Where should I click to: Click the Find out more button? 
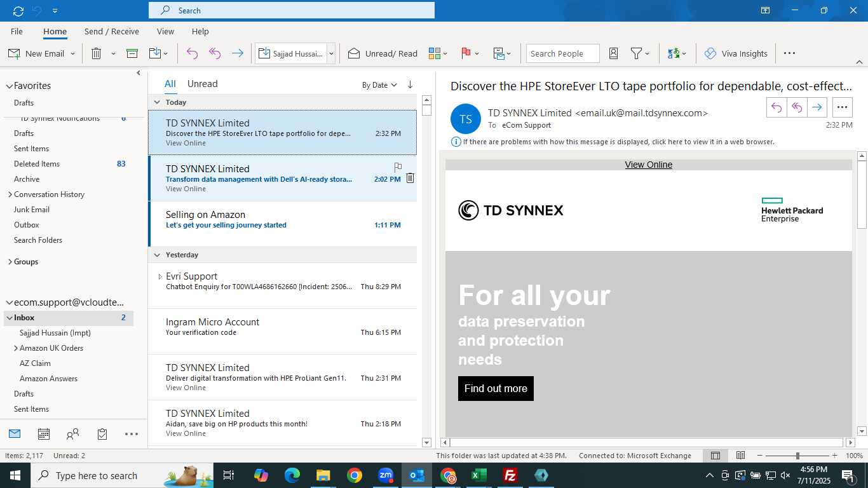coord(496,388)
